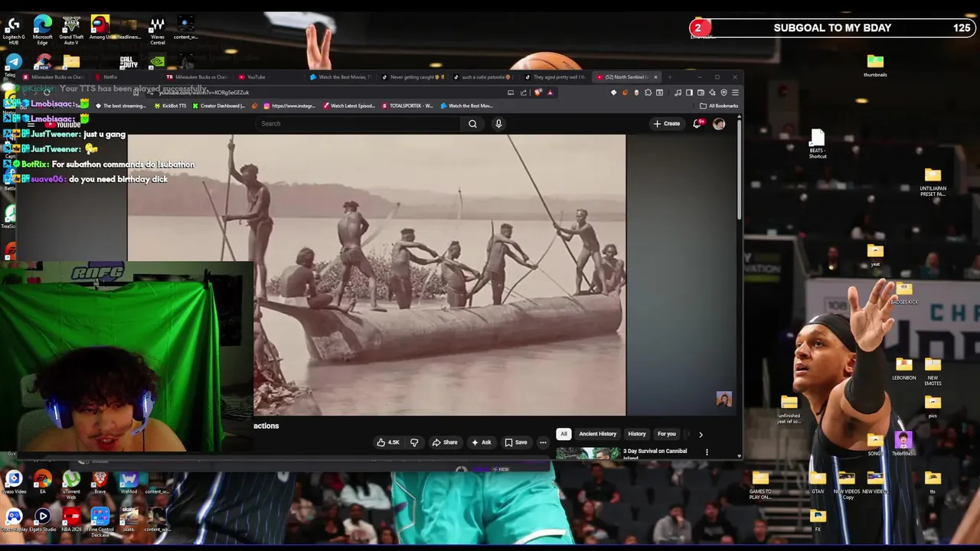Click the sepia canoe video frame

tap(377, 275)
